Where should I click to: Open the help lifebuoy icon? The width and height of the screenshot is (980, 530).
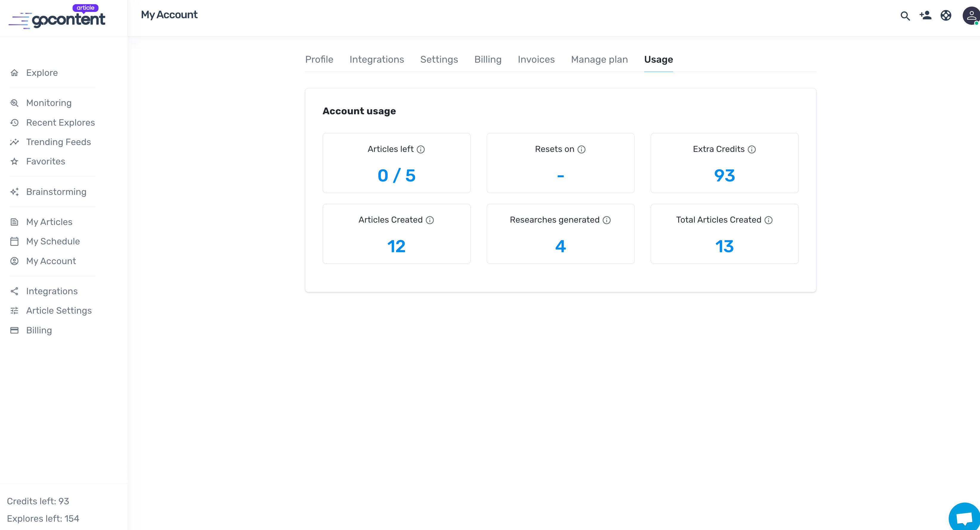tap(946, 16)
